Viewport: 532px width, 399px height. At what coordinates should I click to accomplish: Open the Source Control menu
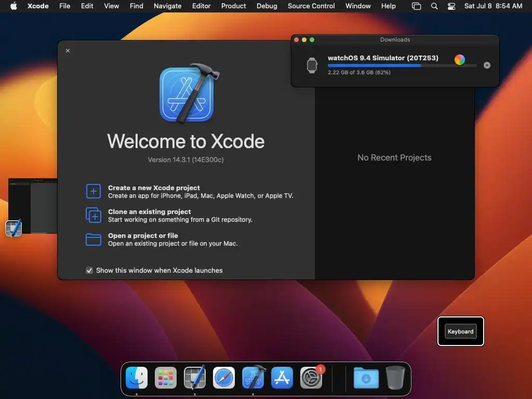[x=311, y=6]
